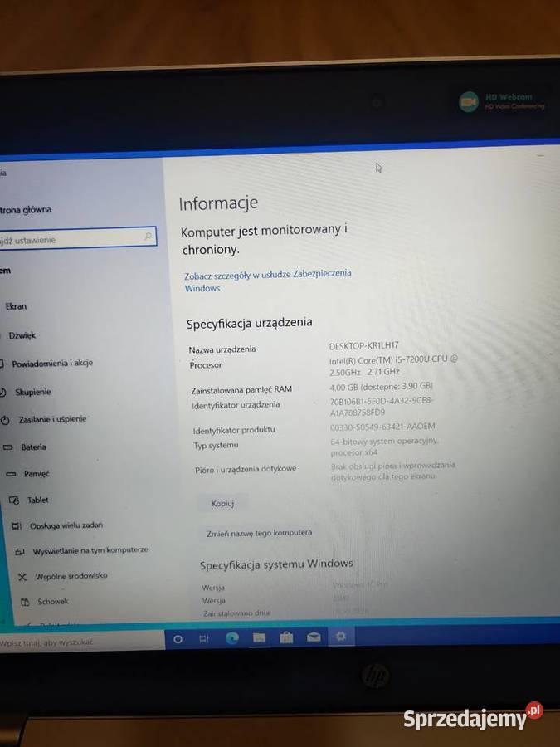The width and height of the screenshot is (560, 747).
Task: Click the projecting icon beside Wyświetlanie
Action: click(20, 552)
